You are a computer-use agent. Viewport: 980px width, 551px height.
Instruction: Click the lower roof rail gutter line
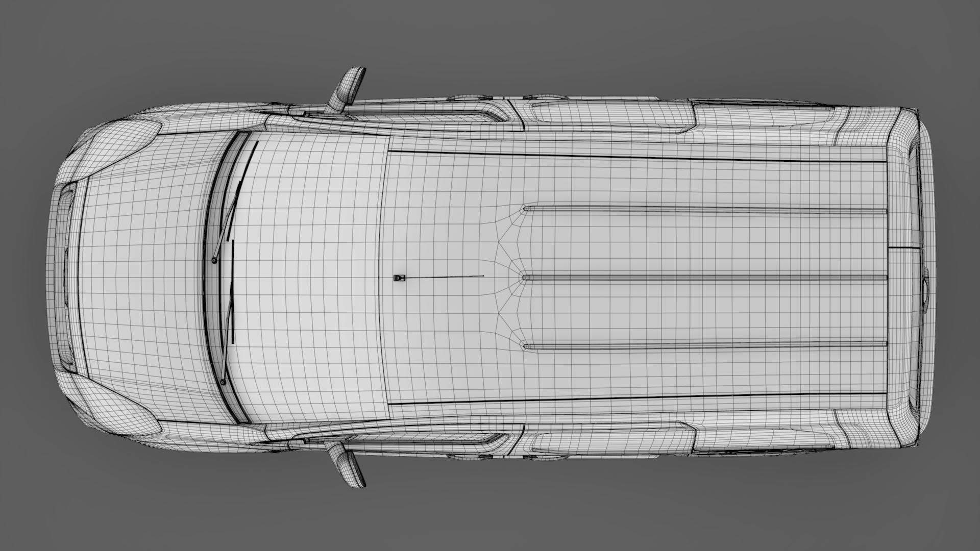tap(638, 398)
